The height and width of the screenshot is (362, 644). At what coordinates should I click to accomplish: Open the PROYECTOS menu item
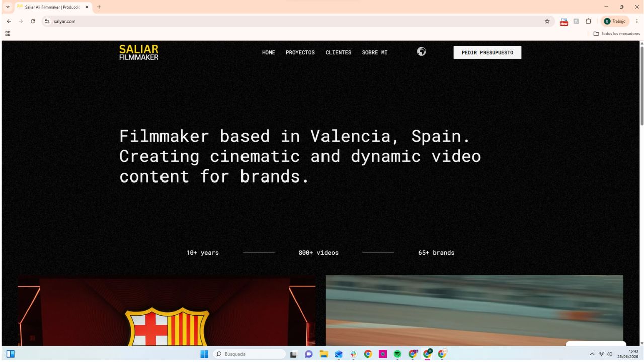[x=300, y=52]
